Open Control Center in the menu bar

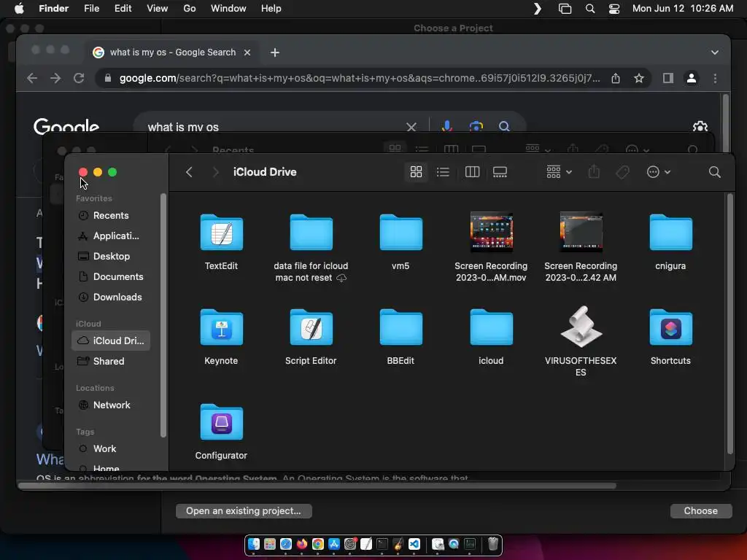614,9
